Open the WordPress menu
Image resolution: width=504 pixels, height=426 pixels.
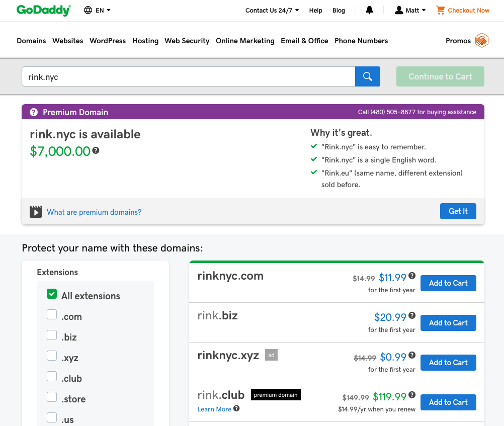(x=108, y=41)
